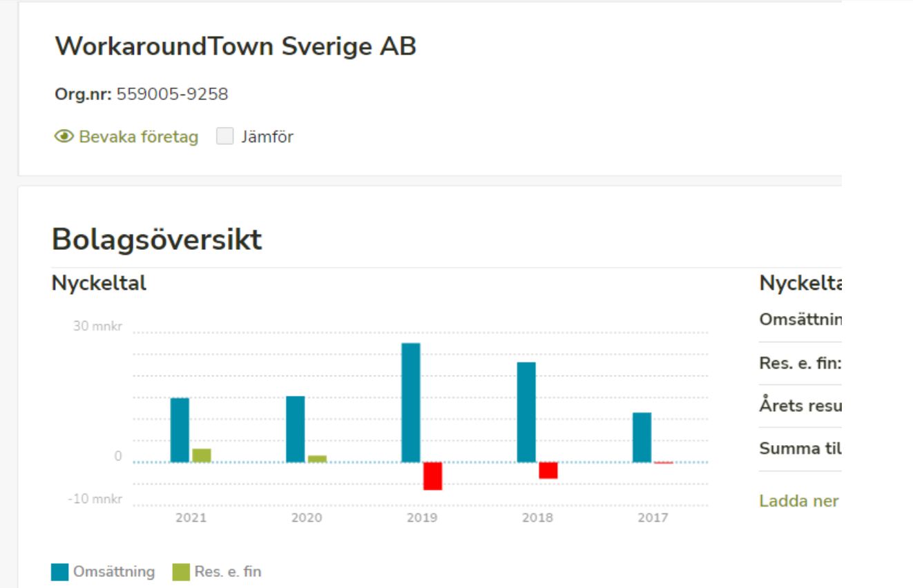Click the WorkaroundTown Sverige AB company title

tap(236, 46)
